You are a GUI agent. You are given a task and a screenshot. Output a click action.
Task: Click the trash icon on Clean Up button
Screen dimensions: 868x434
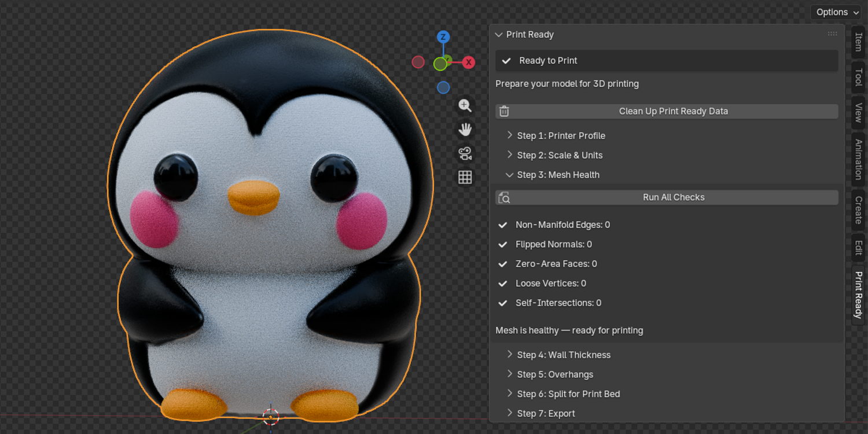pos(504,111)
